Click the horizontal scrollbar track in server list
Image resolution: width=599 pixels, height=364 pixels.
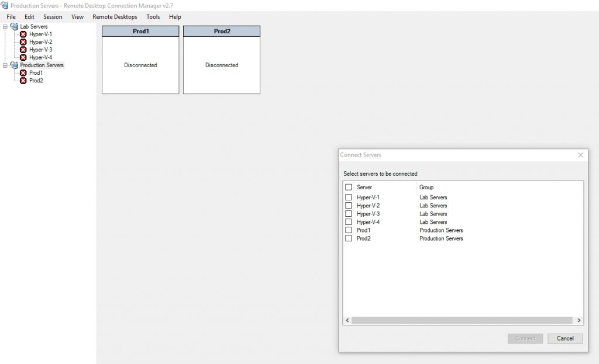(x=462, y=321)
